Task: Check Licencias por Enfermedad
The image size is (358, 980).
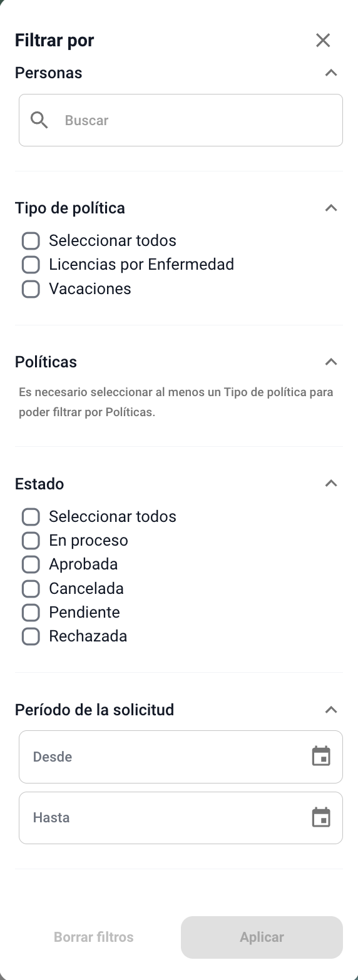Action: coord(31,265)
